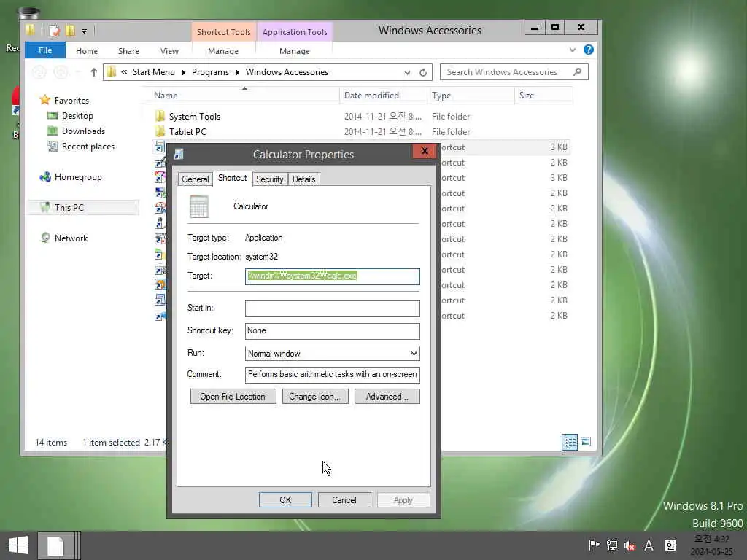Click the Change Icon button
Viewport: 747px width, 560px height.
coord(315,397)
